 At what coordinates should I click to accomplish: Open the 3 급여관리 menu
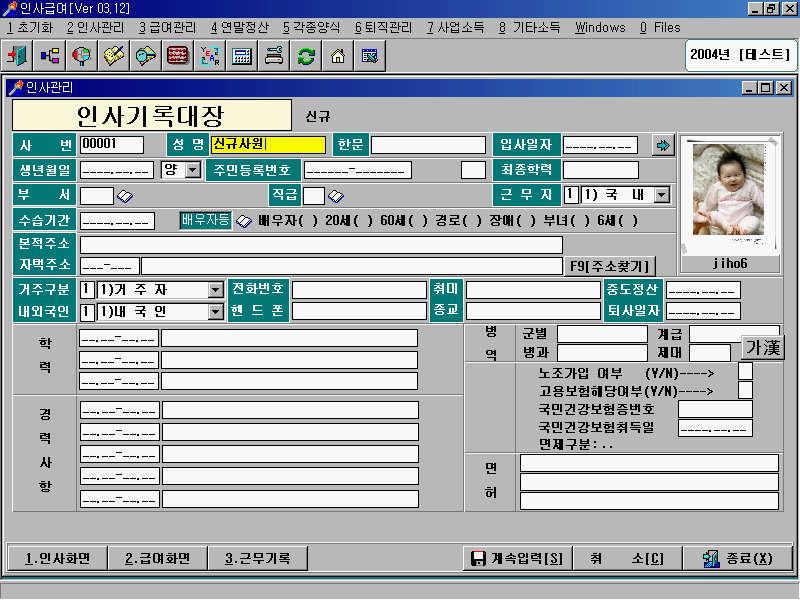point(169,27)
